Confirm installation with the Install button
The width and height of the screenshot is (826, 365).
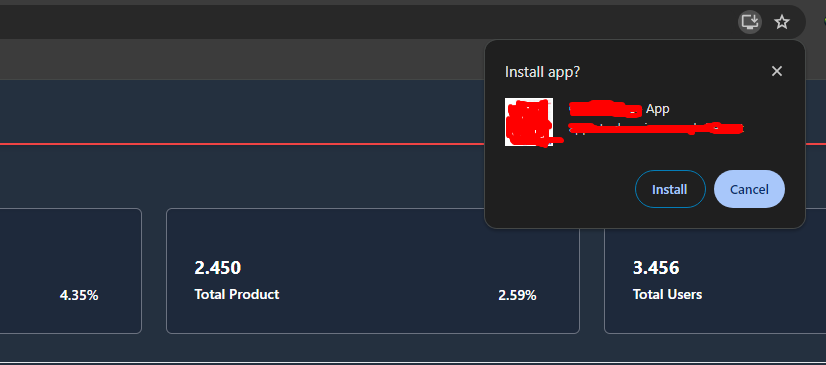[x=670, y=189]
